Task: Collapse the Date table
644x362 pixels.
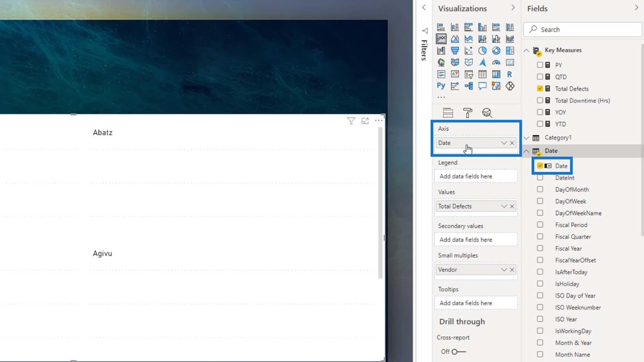Action: coord(526,151)
